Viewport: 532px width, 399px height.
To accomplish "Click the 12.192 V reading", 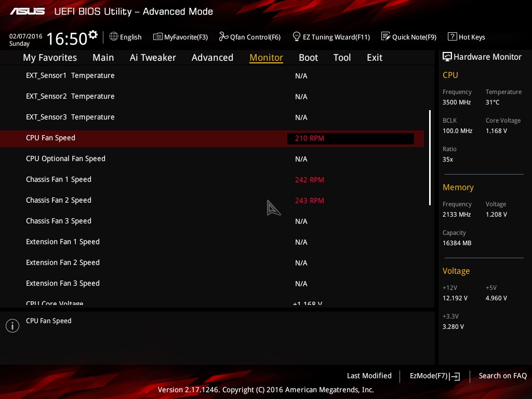I will point(455,298).
